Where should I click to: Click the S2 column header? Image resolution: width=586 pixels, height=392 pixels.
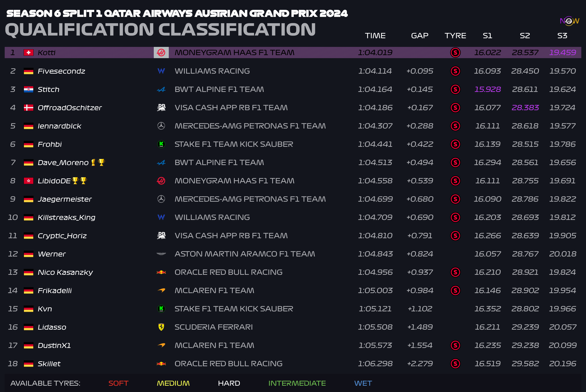[525, 35]
